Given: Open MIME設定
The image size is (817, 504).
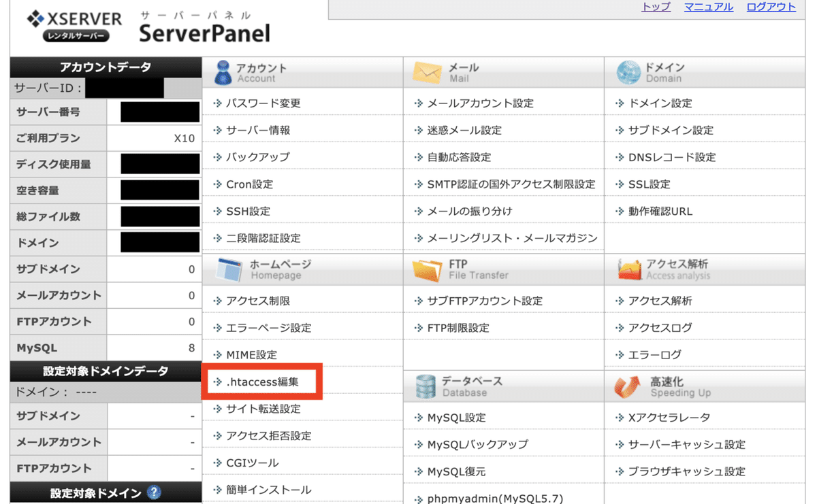Looking at the screenshot, I should 252,355.
